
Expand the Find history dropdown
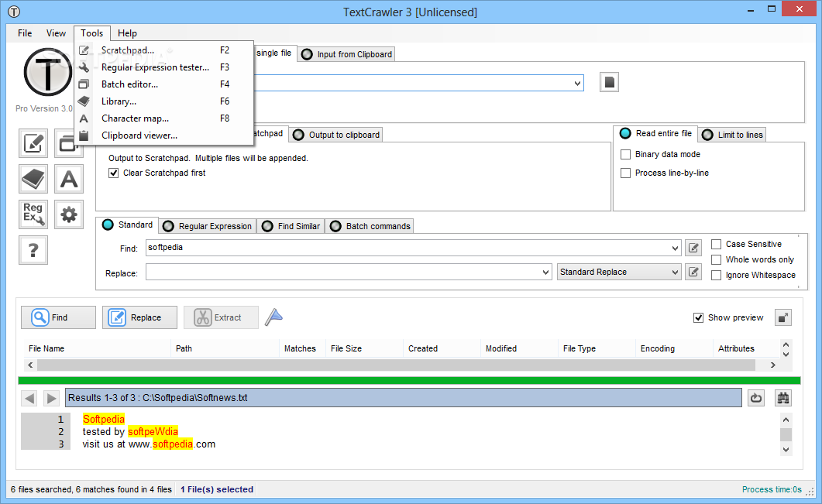676,249
